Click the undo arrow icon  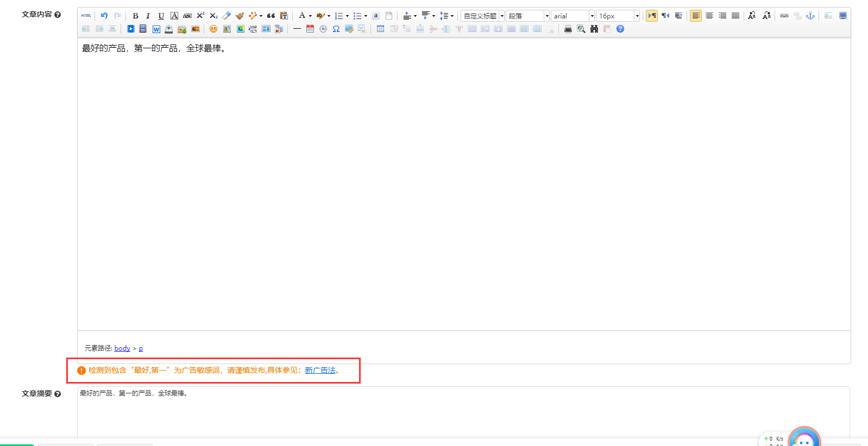click(x=104, y=16)
